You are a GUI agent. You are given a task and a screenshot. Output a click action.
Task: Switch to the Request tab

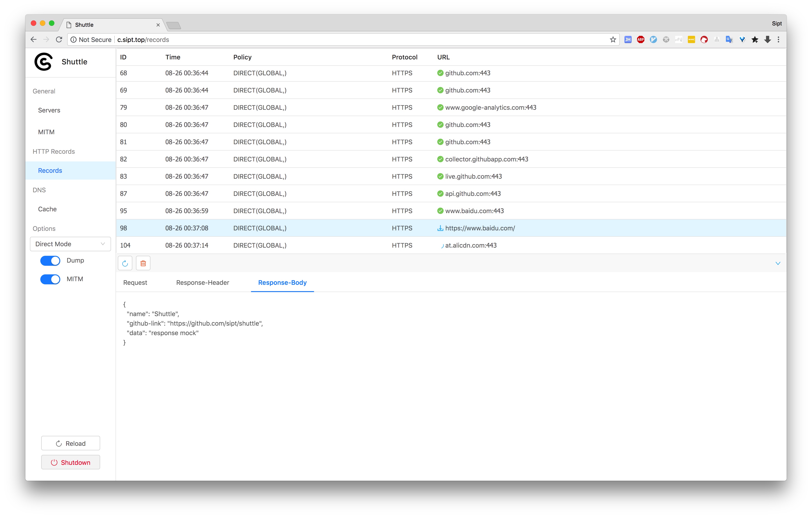135,283
